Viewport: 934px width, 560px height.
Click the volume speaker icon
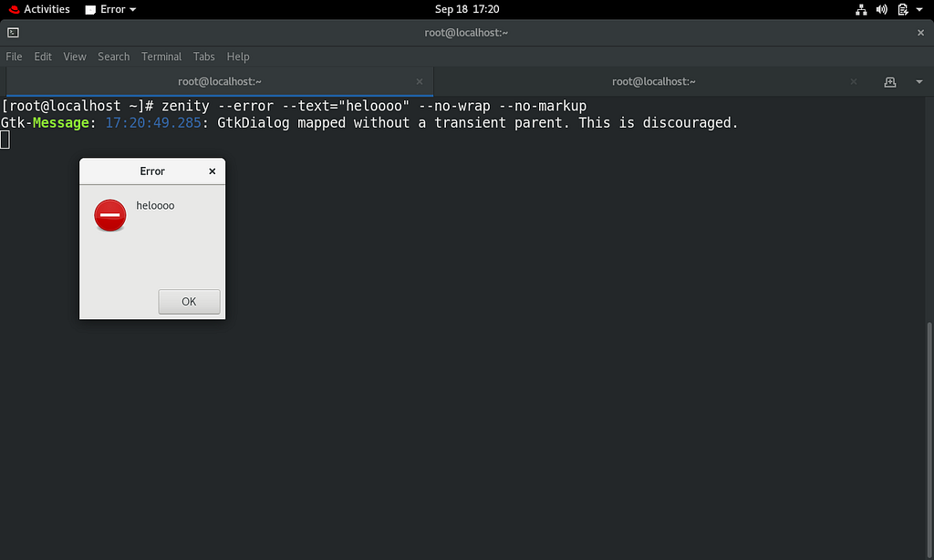click(882, 9)
